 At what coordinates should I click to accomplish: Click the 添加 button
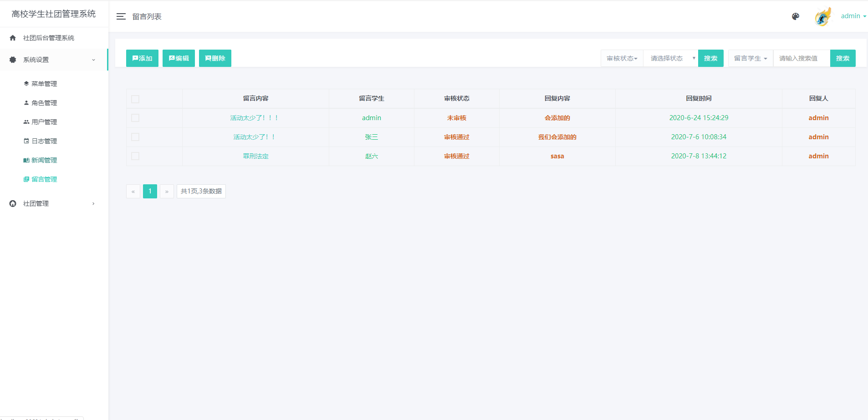pyautogui.click(x=142, y=58)
